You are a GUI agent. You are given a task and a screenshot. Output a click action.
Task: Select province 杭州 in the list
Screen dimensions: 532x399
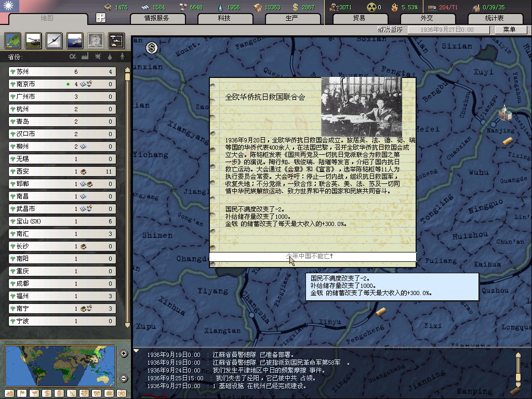(62, 109)
